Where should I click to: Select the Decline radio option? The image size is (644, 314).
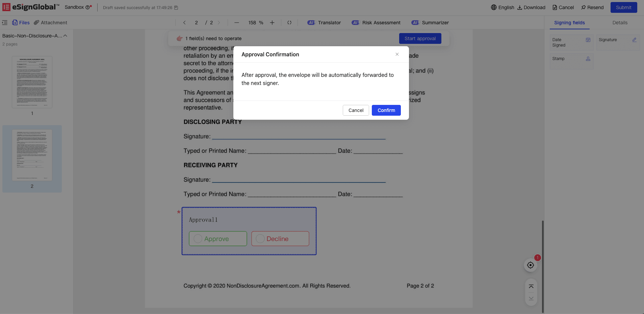click(260, 239)
